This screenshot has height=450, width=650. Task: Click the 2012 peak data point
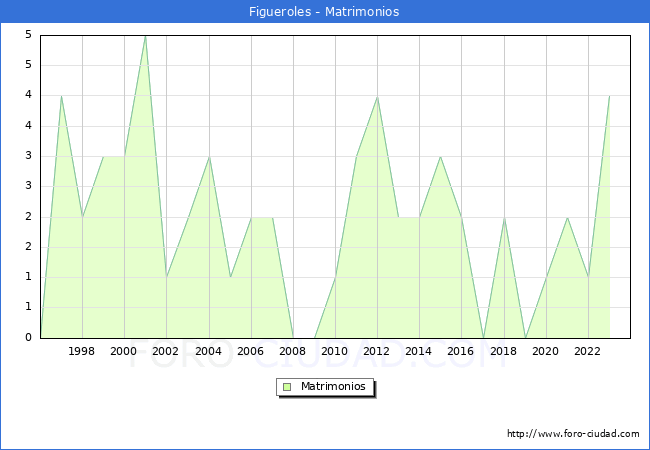pos(377,97)
